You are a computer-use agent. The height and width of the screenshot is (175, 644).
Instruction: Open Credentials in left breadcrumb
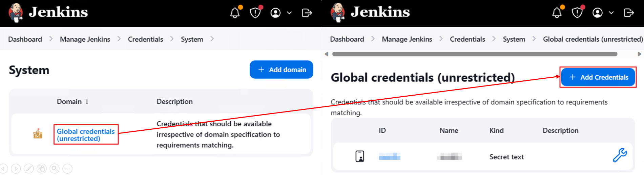coord(145,39)
